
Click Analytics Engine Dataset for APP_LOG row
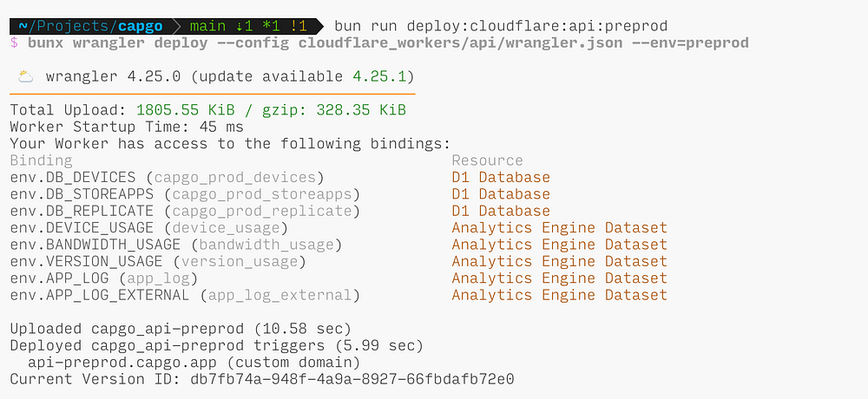560,278
